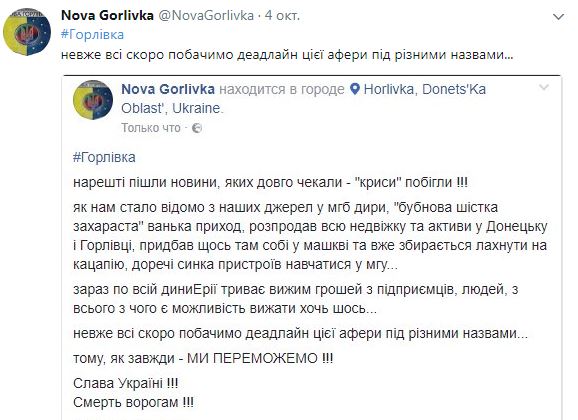Open the #Горлівка hashtag in the tweet
Image resolution: width=578 pixels, height=420 pixels.
pyautogui.click(x=93, y=35)
